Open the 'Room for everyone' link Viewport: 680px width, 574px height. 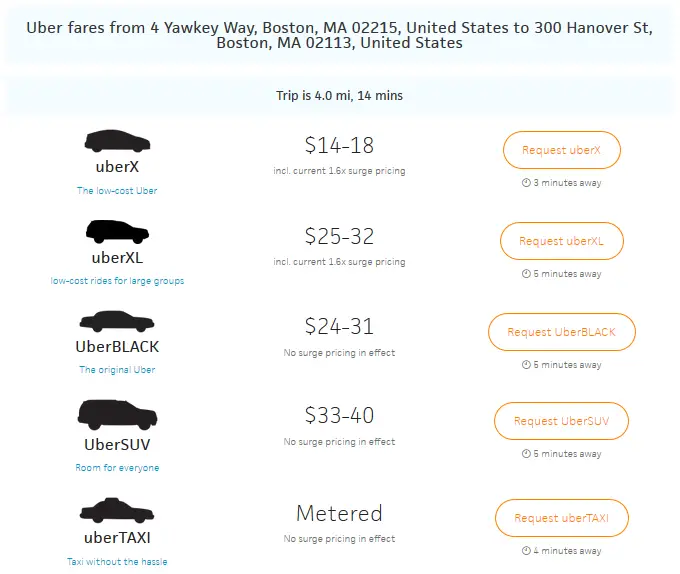(x=117, y=468)
